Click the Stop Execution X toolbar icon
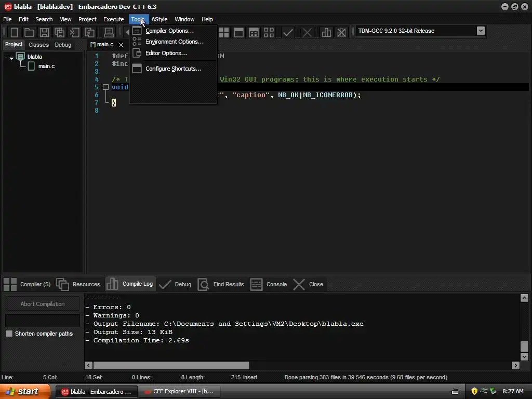The height and width of the screenshot is (399, 532). click(307, 33)
